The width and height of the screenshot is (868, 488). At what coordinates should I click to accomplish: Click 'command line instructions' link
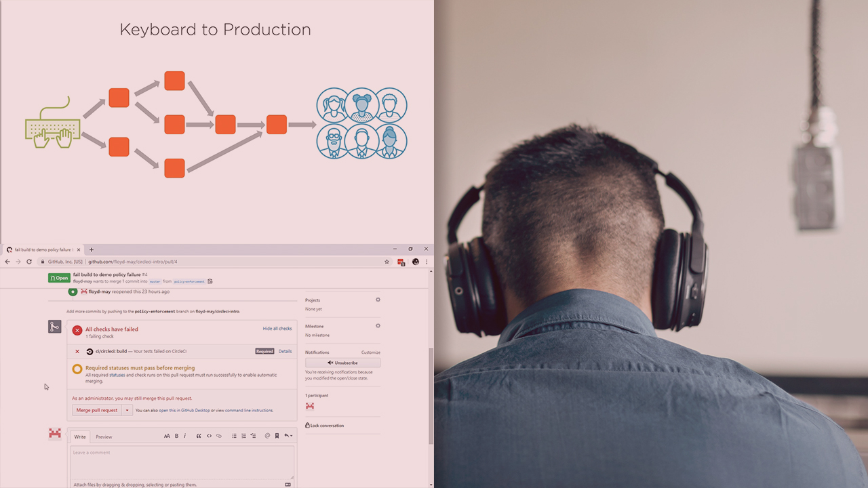pyautogui.click(x=250, y=410)
